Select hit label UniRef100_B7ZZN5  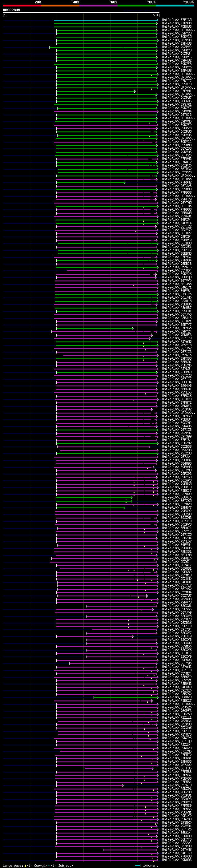(177, 751)
